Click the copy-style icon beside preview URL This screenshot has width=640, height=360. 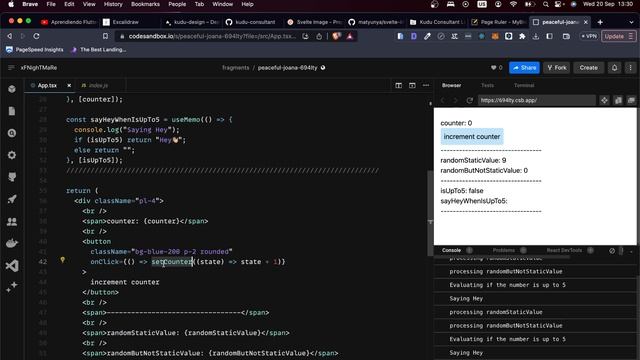click(618, 100)
